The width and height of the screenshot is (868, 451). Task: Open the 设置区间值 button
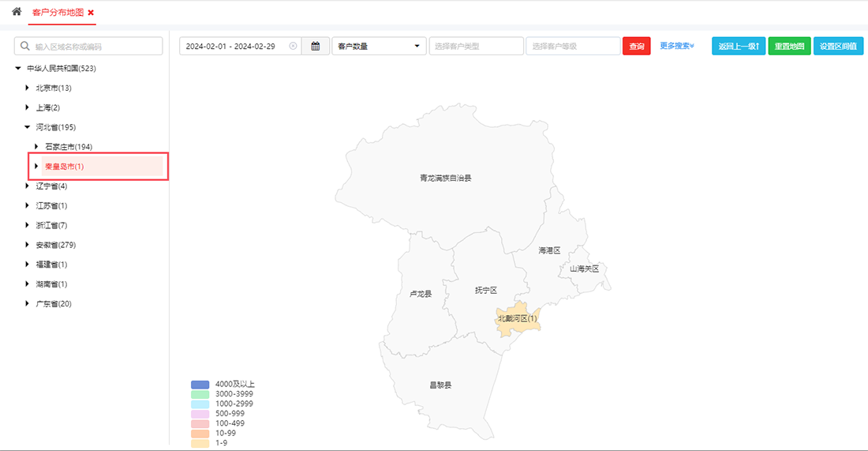coord(838,47)
